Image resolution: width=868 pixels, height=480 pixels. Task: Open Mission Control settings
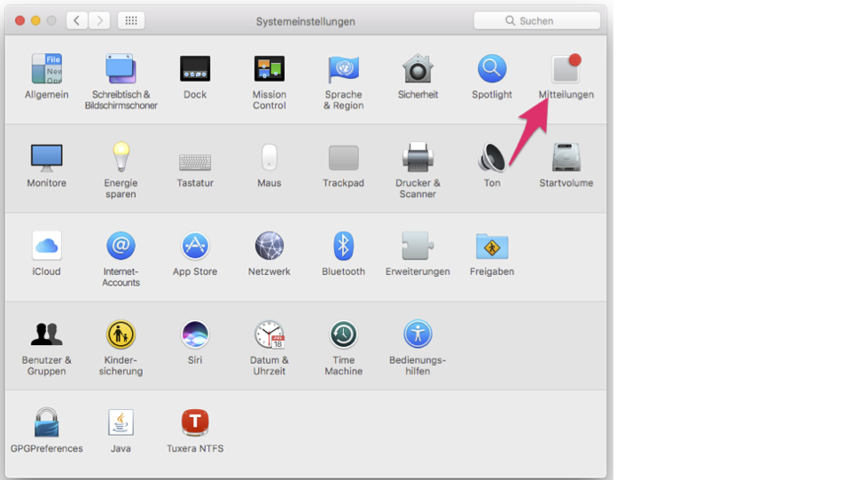pos(269,68)
